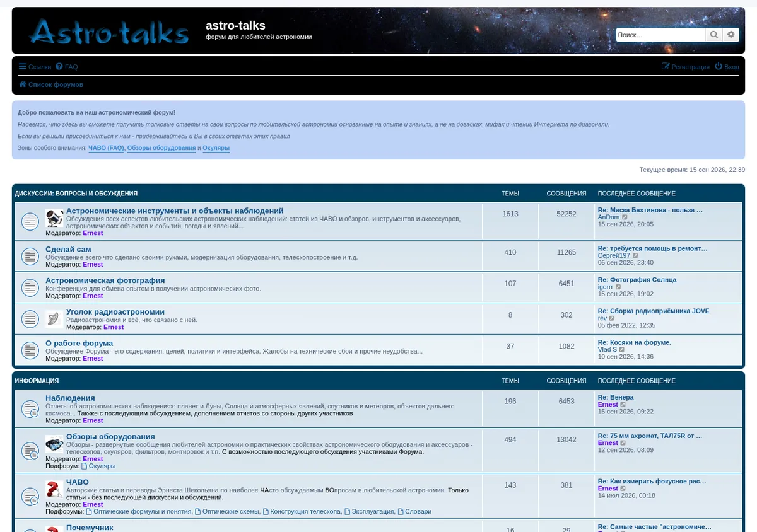Click the Astro-talks logo image

click(x=109, y=32)
